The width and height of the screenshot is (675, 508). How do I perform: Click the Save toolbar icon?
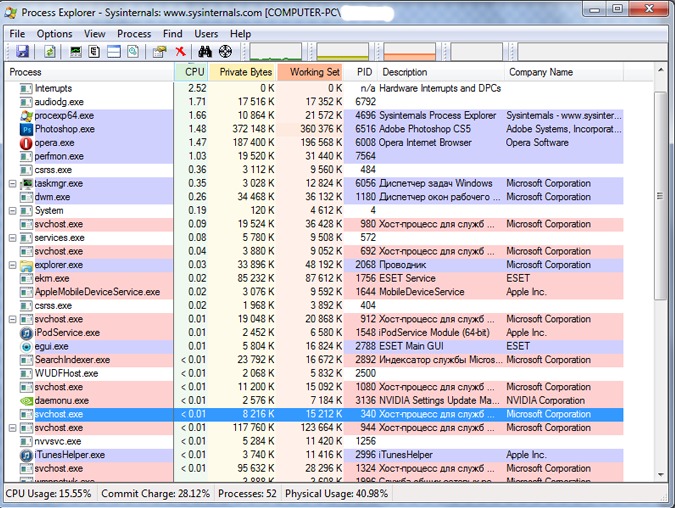[22, 51]
